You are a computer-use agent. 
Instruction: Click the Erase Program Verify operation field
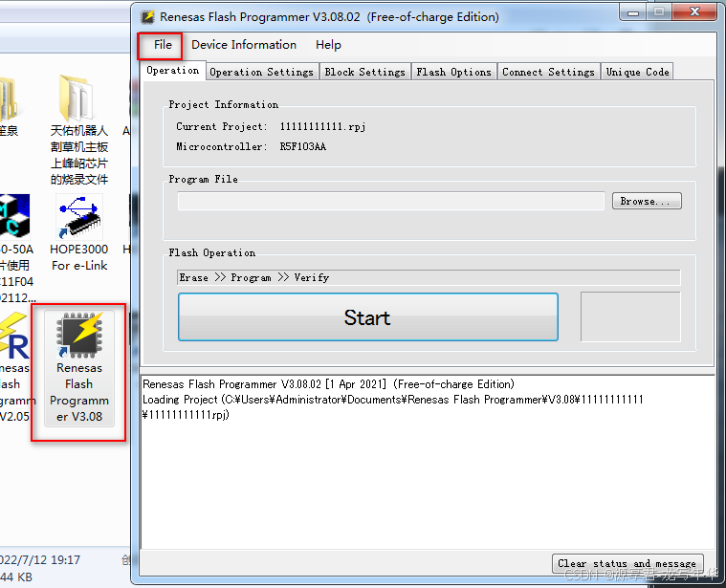coord(429,277)
